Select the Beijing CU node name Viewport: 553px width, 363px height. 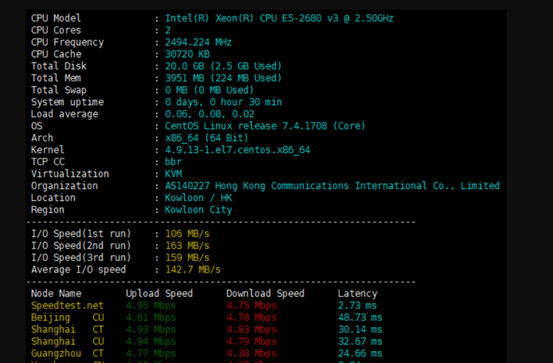tap(67, 318)
